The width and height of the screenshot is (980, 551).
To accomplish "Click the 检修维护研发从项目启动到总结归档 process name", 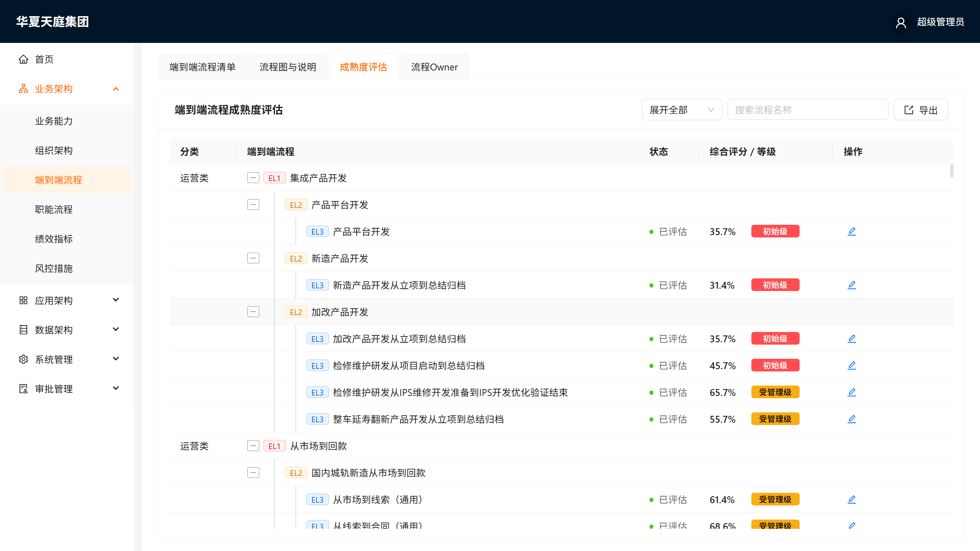I will point(409,366).
